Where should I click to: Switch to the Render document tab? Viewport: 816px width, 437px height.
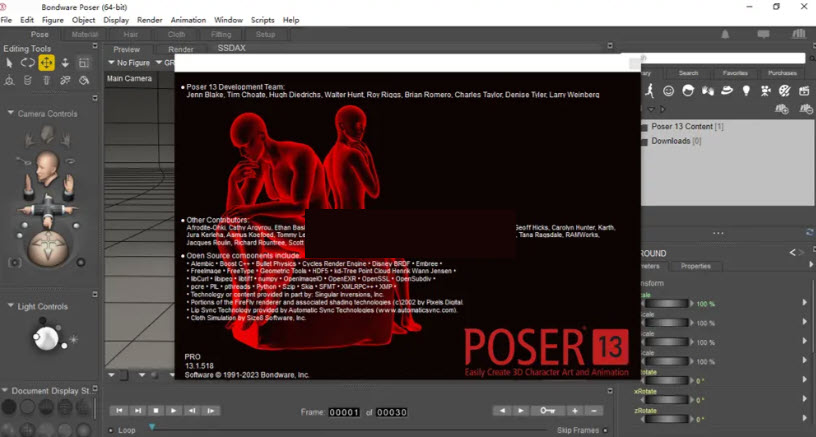tap(181, 49)
